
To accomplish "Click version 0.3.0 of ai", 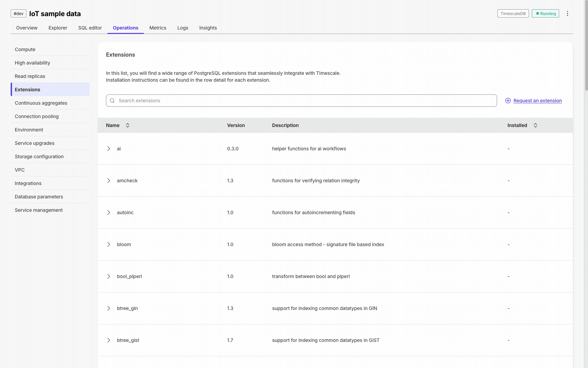I will (x=233, y=149).
